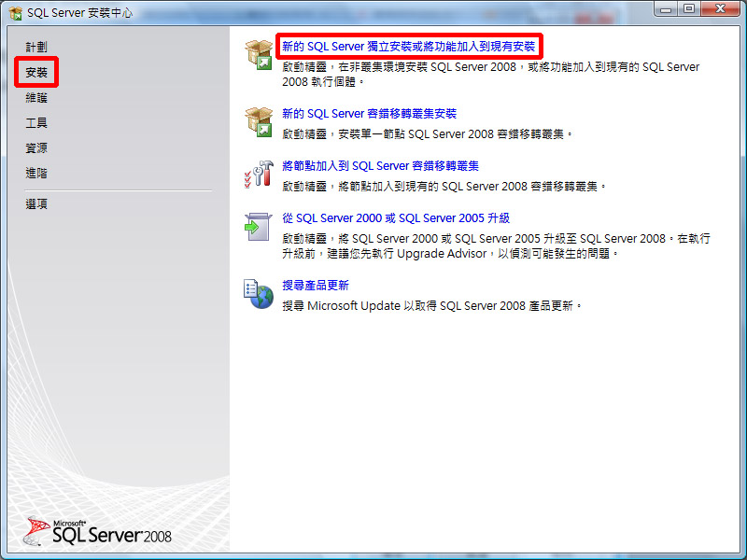Open the 計劃 page in sidebar
The height and width of the screenshot is (560, 747).
point(36,47)
